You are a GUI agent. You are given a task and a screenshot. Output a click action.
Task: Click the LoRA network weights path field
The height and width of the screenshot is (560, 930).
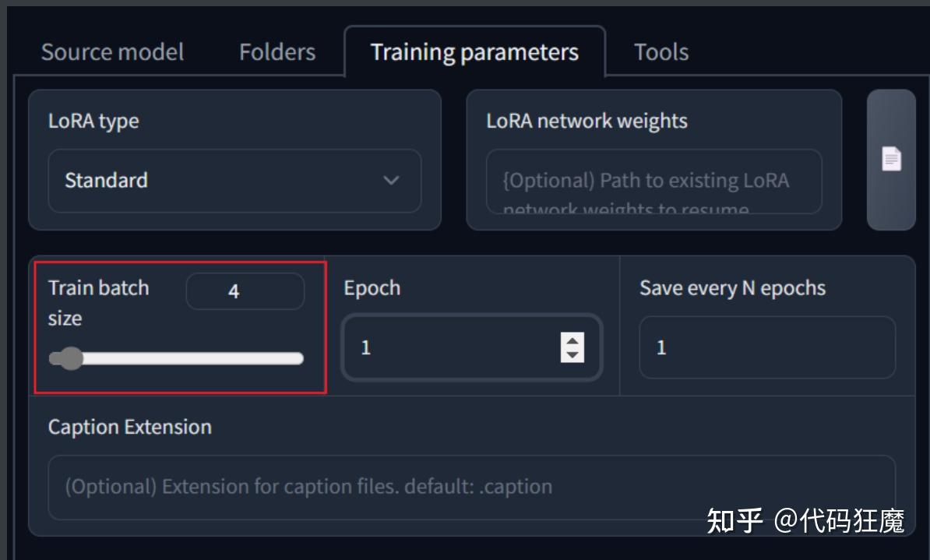pyautogui.click(x=653, y=181)
